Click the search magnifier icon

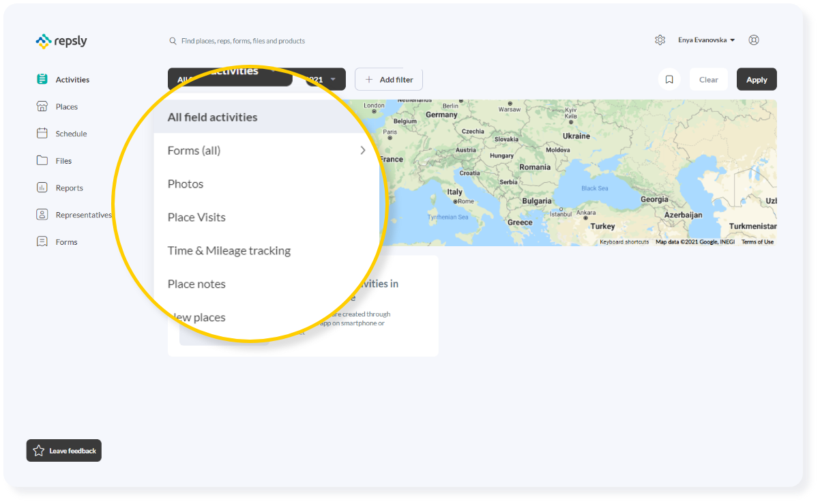click(173, 41)
